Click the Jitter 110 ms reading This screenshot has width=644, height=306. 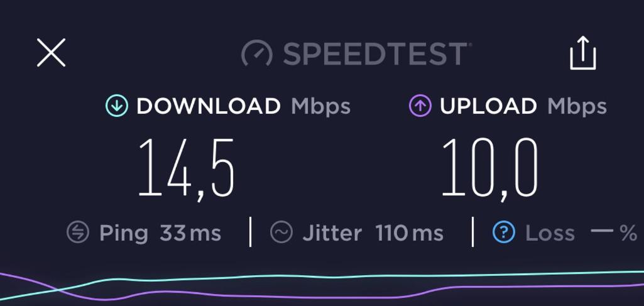[x=373, y=233]
